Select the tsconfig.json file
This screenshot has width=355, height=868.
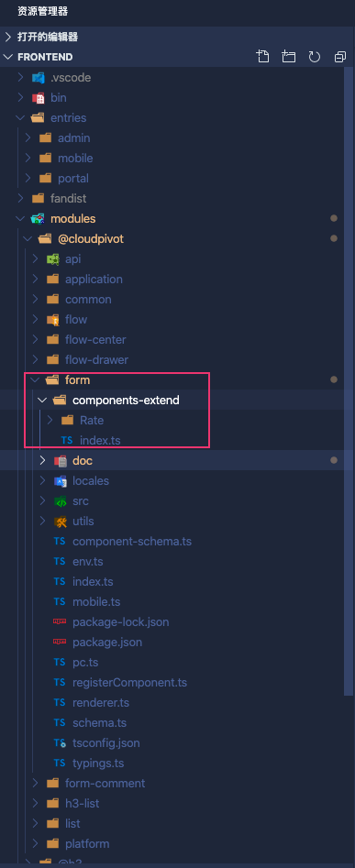[106, 743]
